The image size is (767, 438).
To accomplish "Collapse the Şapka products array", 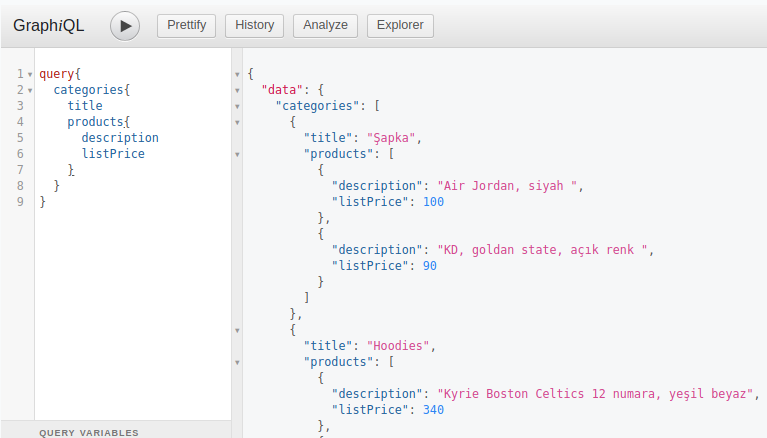I will click(x=237, y=154).
